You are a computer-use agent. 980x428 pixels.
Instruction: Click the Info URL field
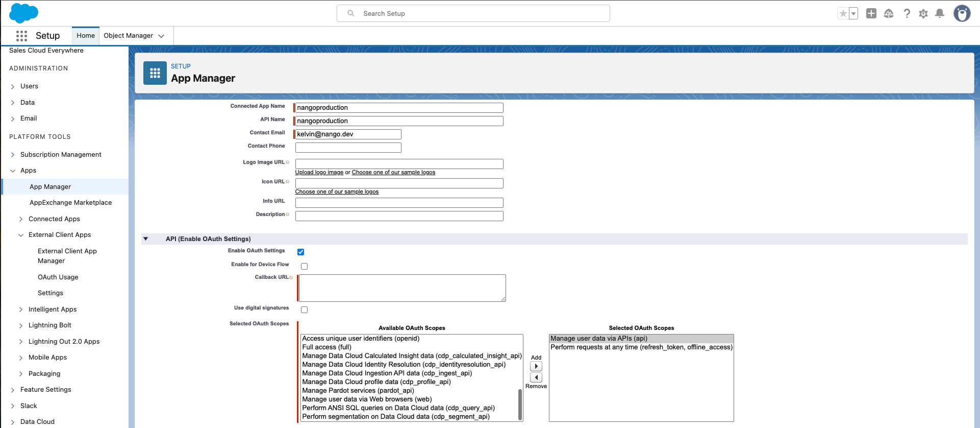[x=399, y=203]
